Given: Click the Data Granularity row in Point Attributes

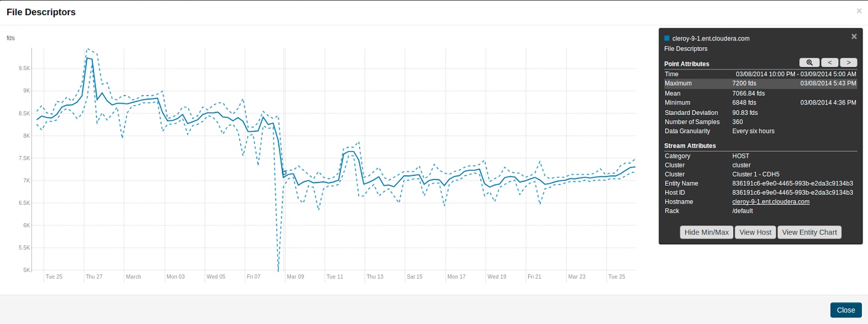Looking at the screenshot, I should 760,131.
